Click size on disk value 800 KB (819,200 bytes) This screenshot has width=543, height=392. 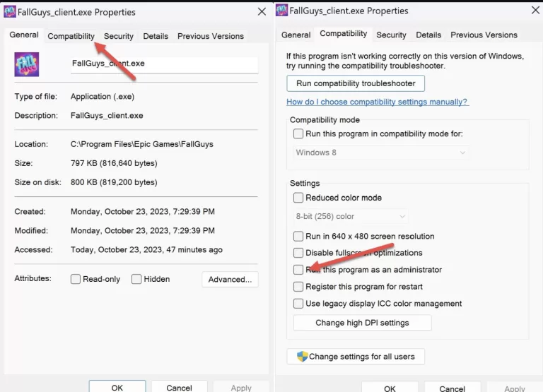tap(114, 182)
